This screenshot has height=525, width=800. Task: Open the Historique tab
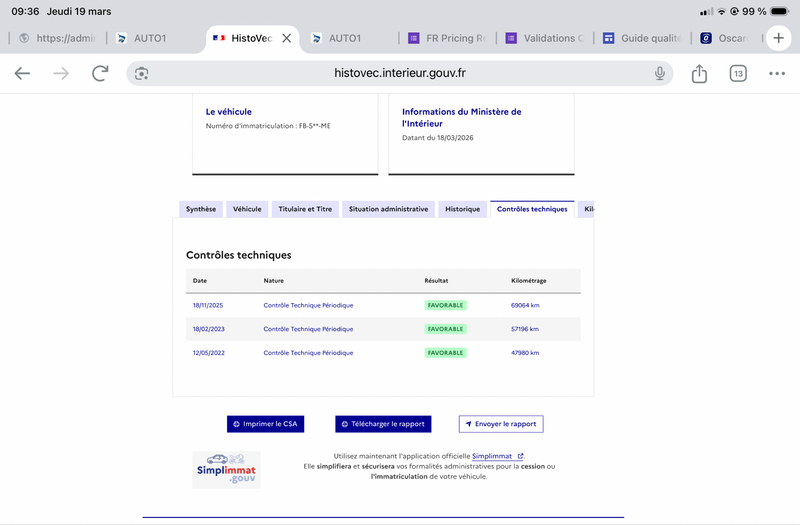click(x=462, y=209)
